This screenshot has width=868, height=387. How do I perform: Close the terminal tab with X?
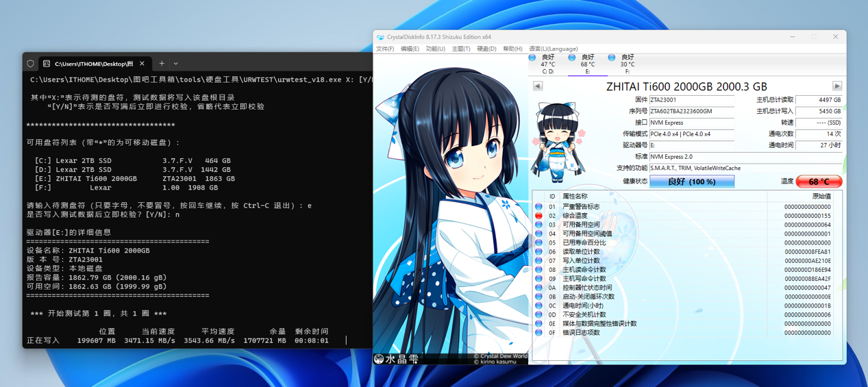pyautogui.click(x=142, y=64)
